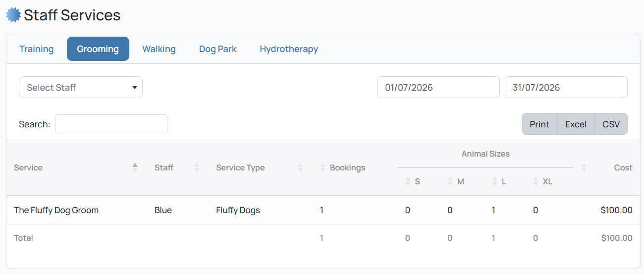Sort the M animal size column
Viewport: 644px width, 274px height.
450,181
